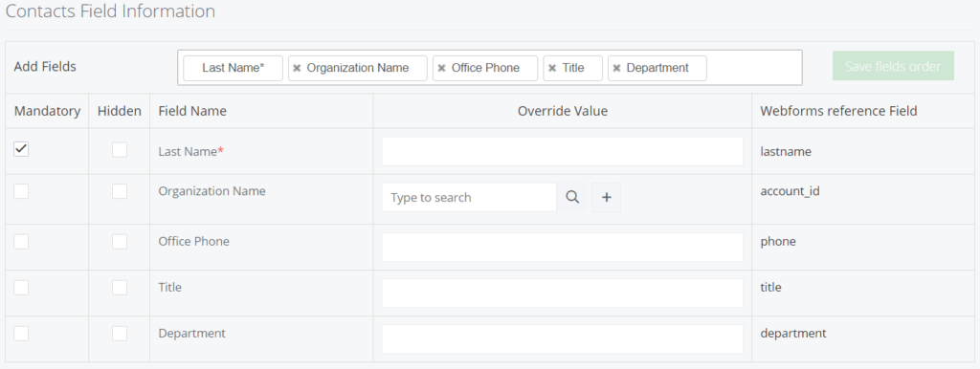Click the Webforms reference Field header
980x369 pixels.
point(838,111)
